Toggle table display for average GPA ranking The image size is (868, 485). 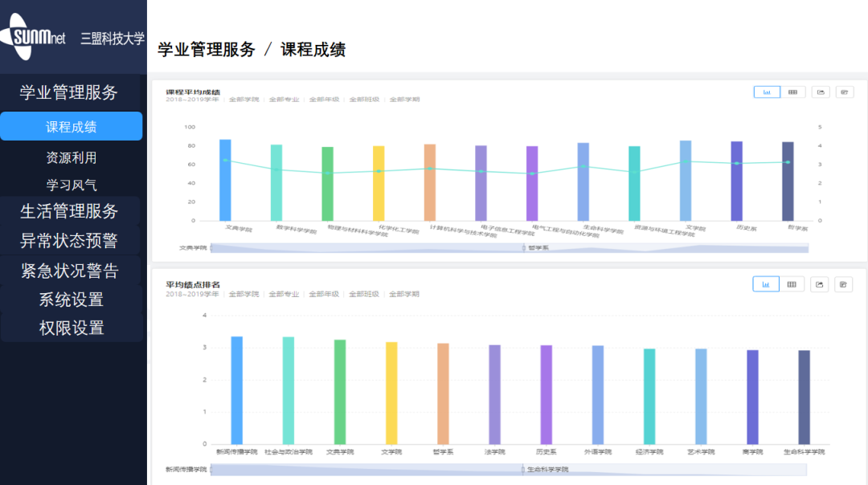point(792,283)
